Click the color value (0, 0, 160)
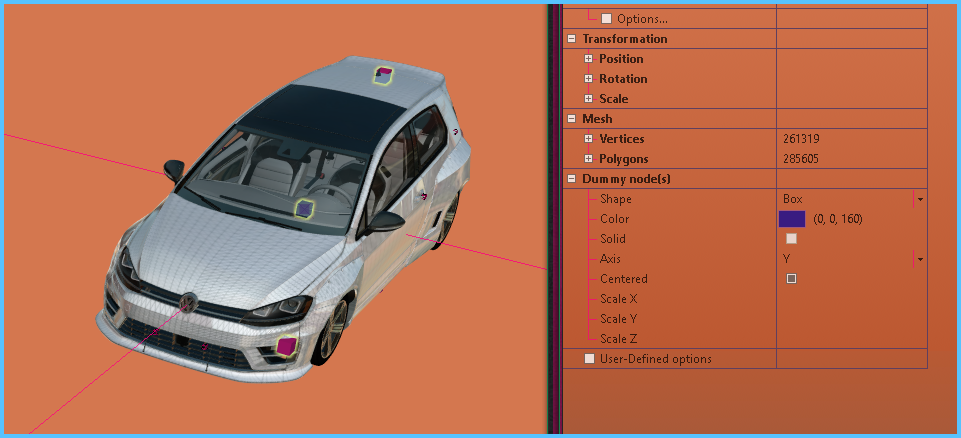The height and width of the screenshot is (438, 961). (838, 219)
